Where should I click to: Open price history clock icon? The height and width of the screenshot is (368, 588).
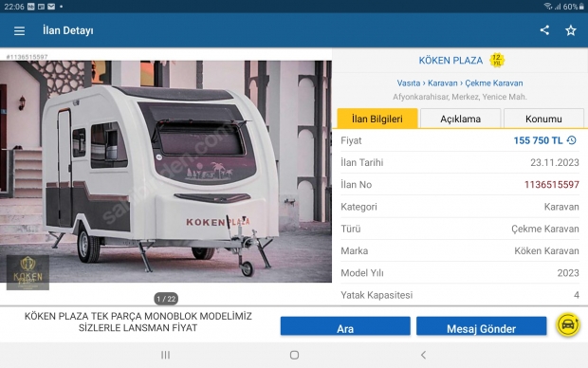572,140
